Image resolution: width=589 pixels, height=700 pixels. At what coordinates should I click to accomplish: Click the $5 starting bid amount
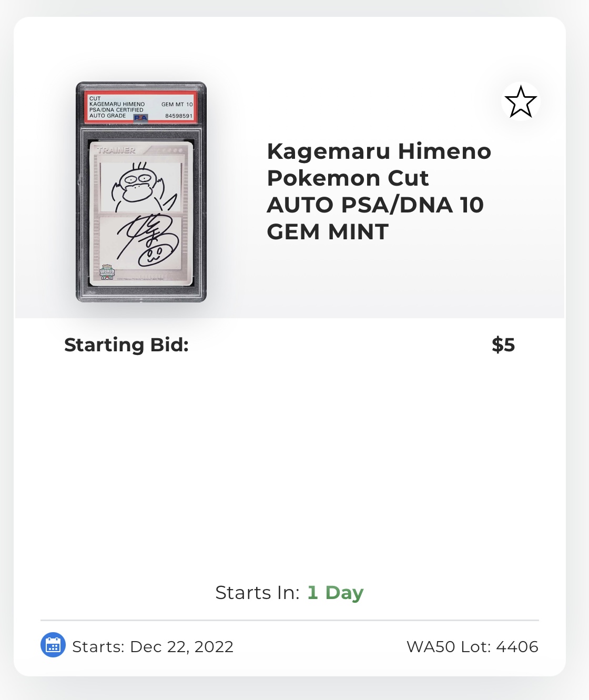(503, 345)
